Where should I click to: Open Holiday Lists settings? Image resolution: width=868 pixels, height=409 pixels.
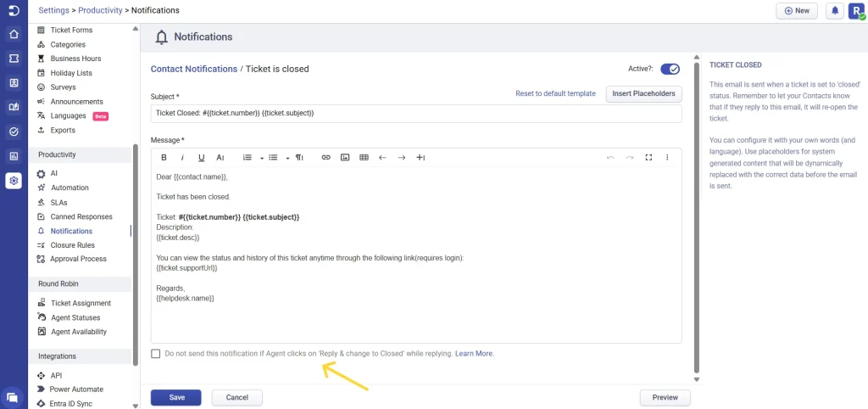click(x=71, y=73)
